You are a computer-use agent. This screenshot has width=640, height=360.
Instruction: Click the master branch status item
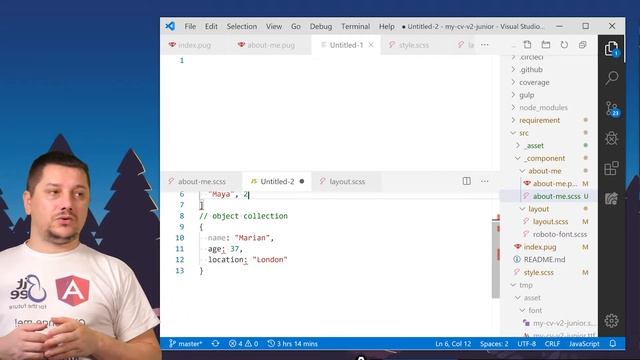(185, 344)
